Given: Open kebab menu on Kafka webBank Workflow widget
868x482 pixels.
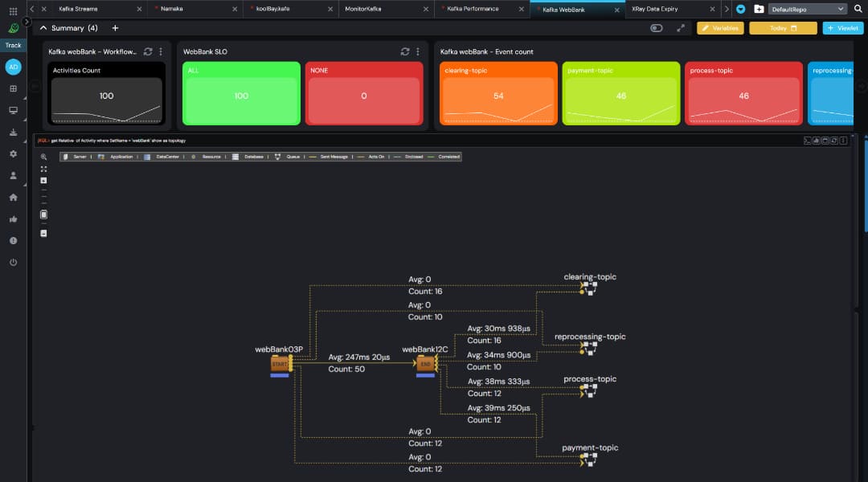Looking at the screenshot, I should coord(160,51).
